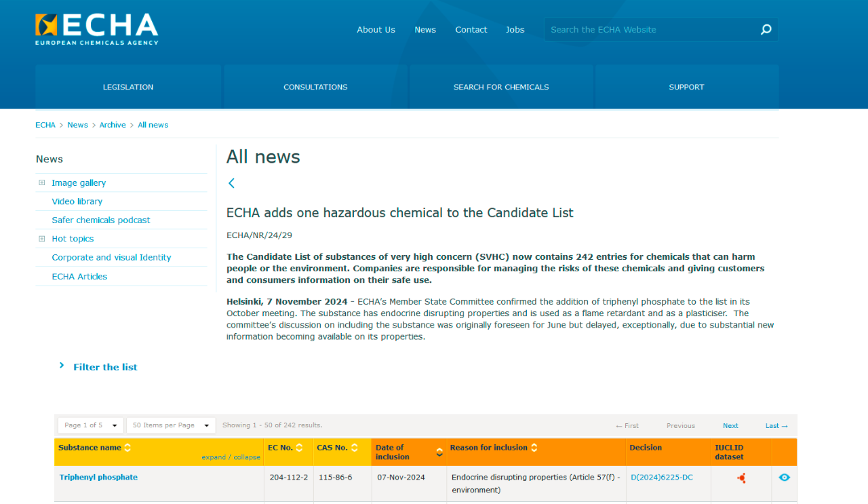868x504 pixels.
Task: Open Corporate and visual Identity
Action: click(111, 258)
